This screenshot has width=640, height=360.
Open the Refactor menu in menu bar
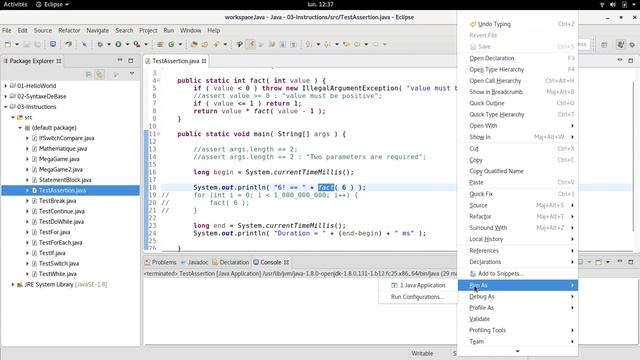69,31
